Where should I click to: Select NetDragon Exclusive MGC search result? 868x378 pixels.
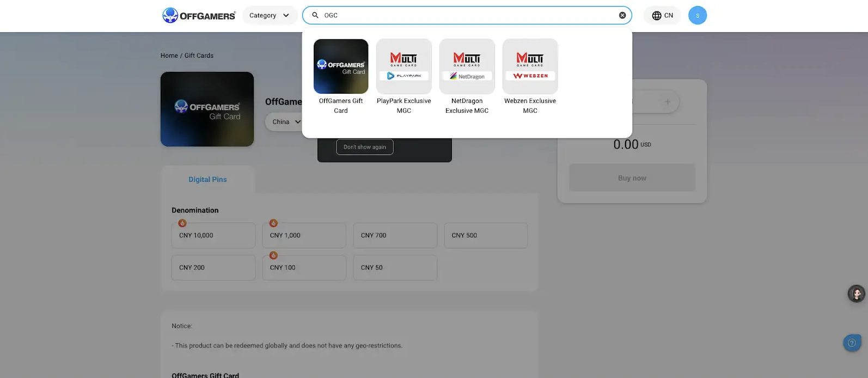[x=467, y=77]
